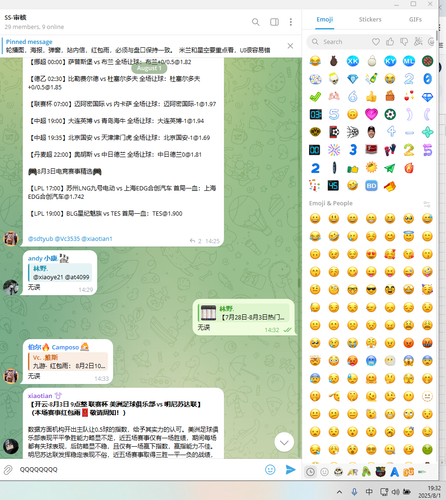Insert the sunglasses face emoji

click(371, 290)
